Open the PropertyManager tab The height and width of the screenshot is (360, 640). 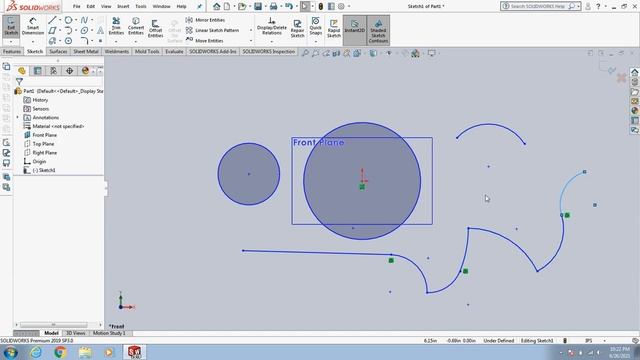tap(38, 71)
